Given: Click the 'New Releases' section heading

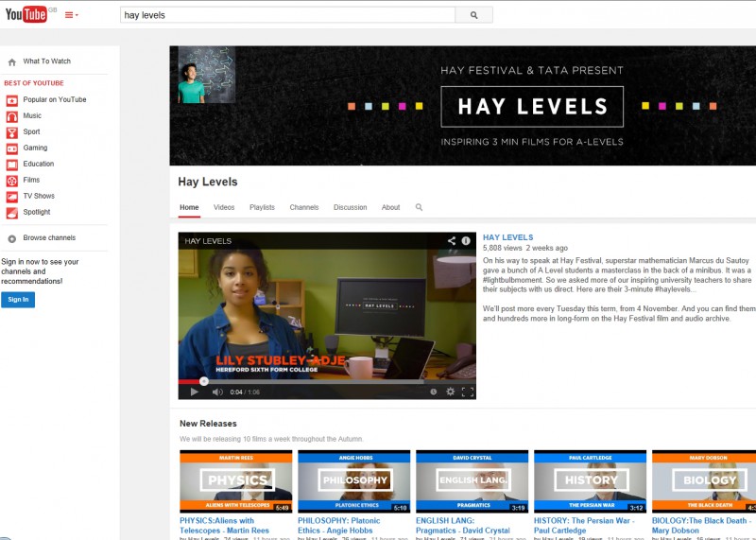Looking at the screenshot, I should [208, 424].
